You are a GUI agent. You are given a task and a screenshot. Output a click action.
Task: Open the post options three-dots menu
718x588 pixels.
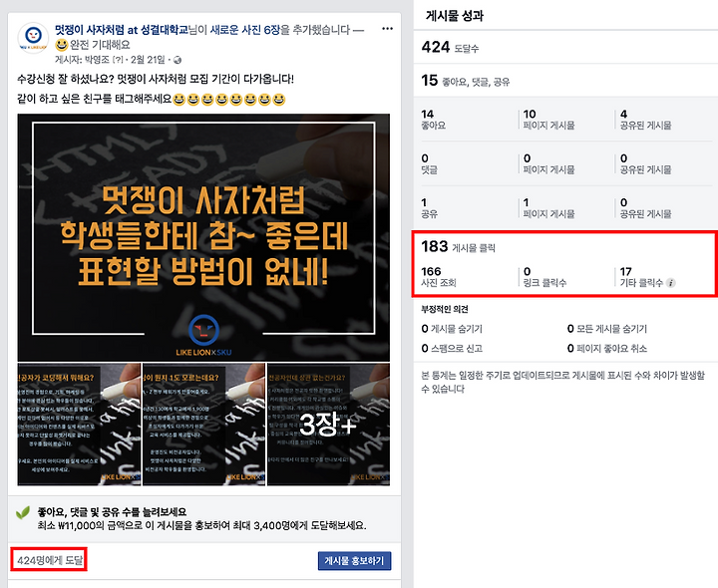point(387,29)
